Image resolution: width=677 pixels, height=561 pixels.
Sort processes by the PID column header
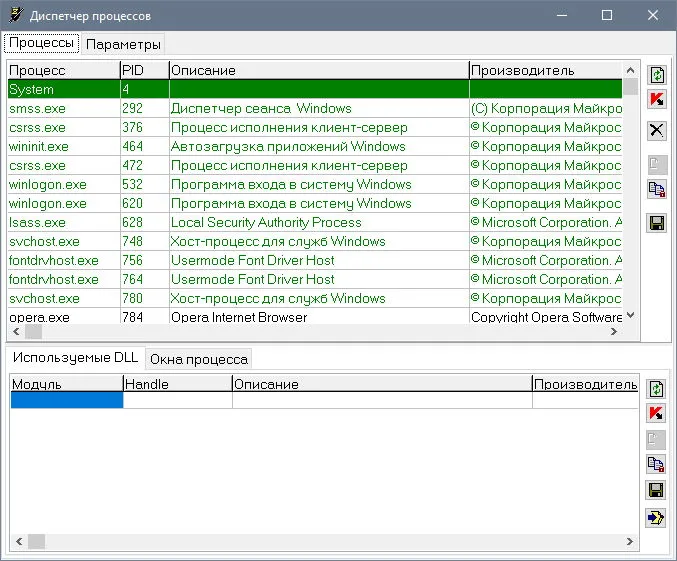(145, 70)
